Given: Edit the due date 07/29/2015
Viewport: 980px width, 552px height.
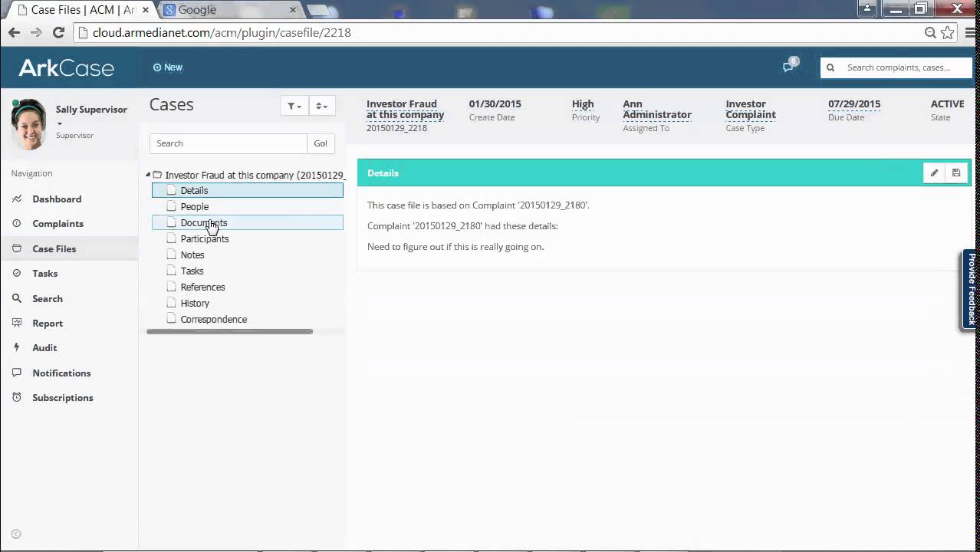Looking at the screenshot, I should [854, 104].
